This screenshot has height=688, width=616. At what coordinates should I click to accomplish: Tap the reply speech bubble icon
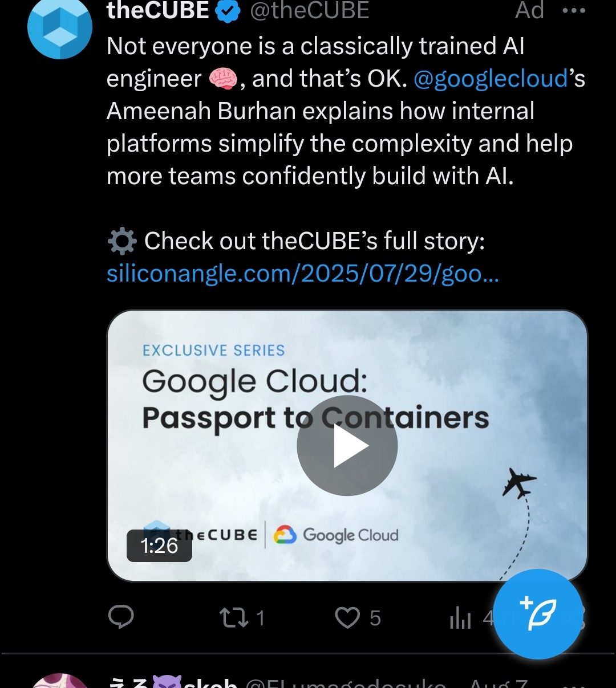pos(121,617)
